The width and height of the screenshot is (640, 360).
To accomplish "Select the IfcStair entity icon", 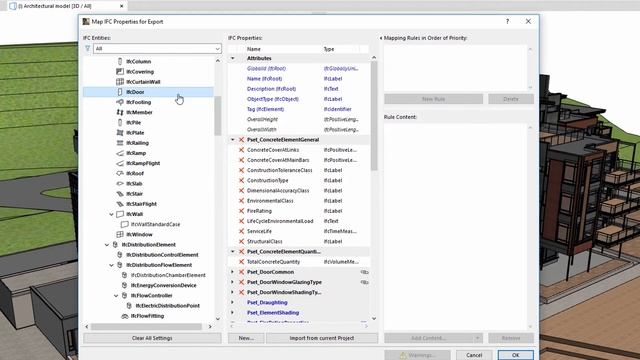I will click(x=120, y=194).
